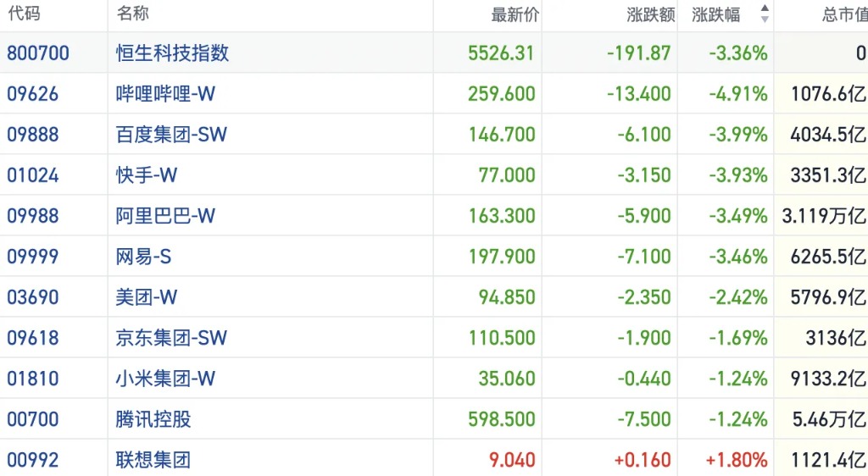The height and width of the screenshot is (476, 868).
Task: Open the 阿里巴巴-W stock entry
Action: (x=166, y=216)
